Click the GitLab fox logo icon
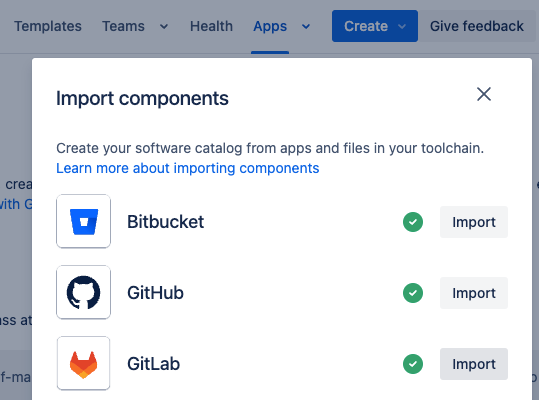The image size is (539, 400). (84, 364)
